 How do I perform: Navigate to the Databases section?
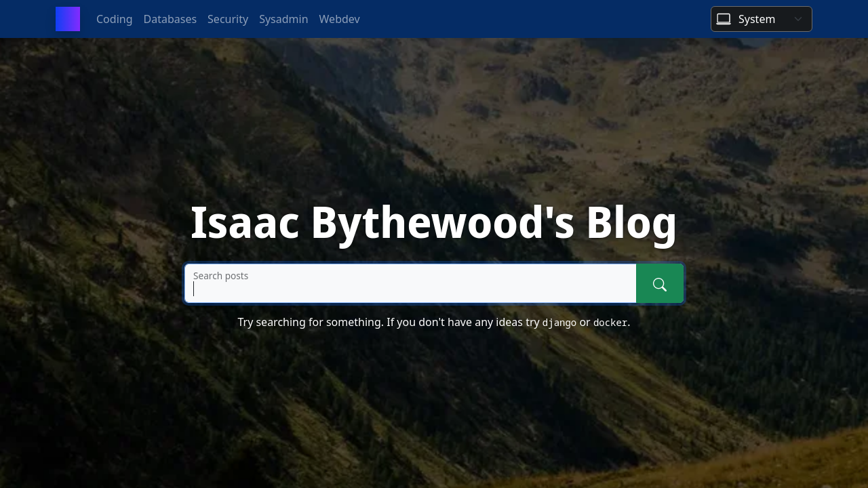tap(170, 19)
